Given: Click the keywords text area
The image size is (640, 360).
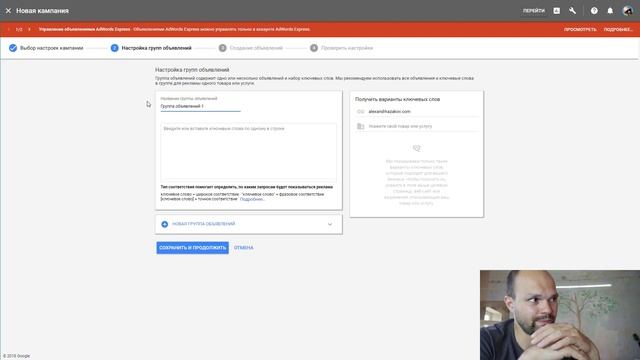Looking at the screenshot, I should tap(248, 152).
